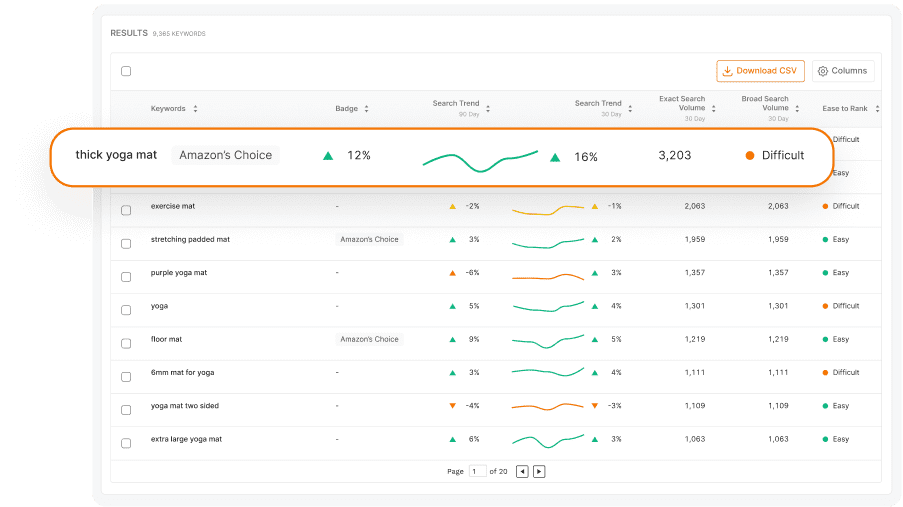The height and width of the screenshot is (507, 903).
Task: Select the purple yoga mat row checkbox
Action: (x=126, y=277)
